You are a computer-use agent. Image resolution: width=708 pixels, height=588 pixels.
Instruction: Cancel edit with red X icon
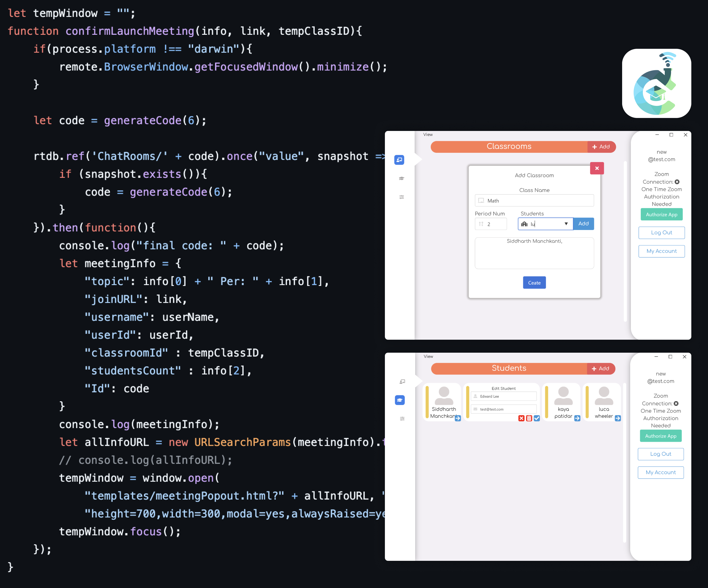[x=521, y=418]
